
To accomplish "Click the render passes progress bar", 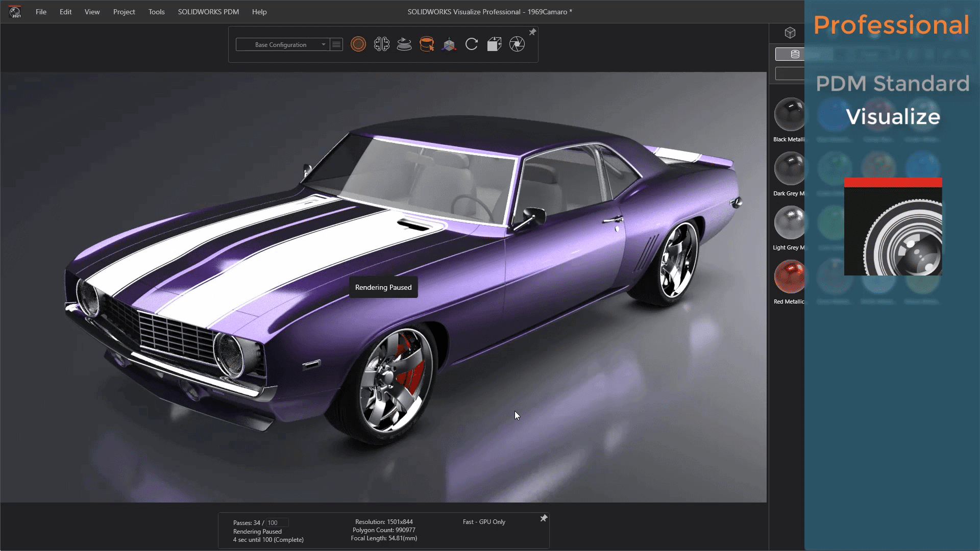I will pyautogui.click(x=272, y=522).
